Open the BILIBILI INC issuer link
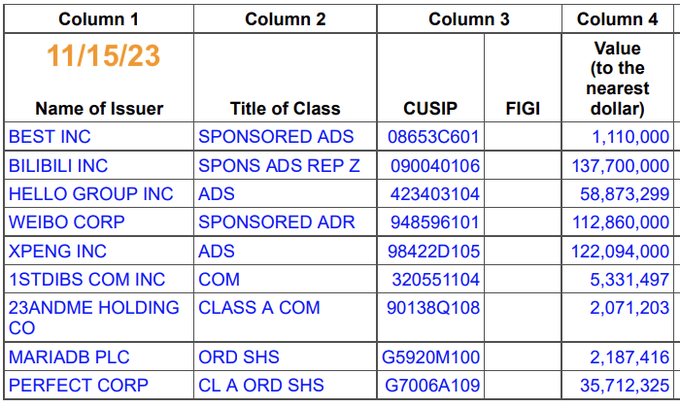680x408 pixels. pos(58,166)
